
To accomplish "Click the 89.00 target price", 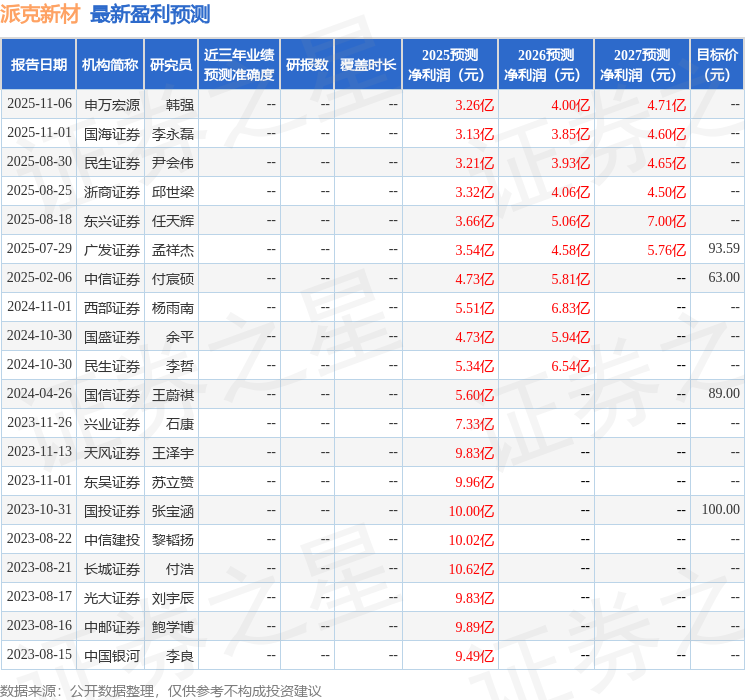I will [x=724, y=393].
